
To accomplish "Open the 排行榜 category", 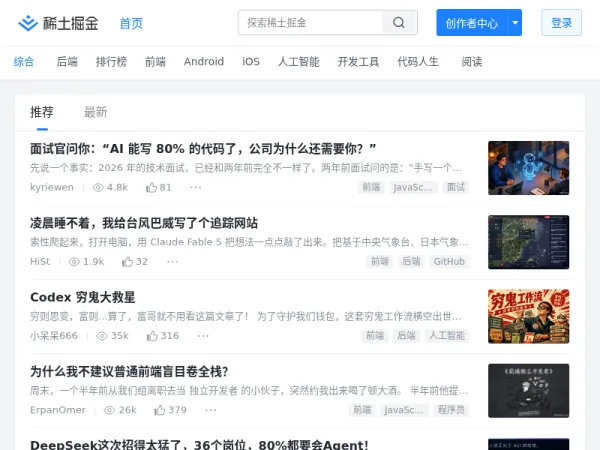I will (111, 62).
